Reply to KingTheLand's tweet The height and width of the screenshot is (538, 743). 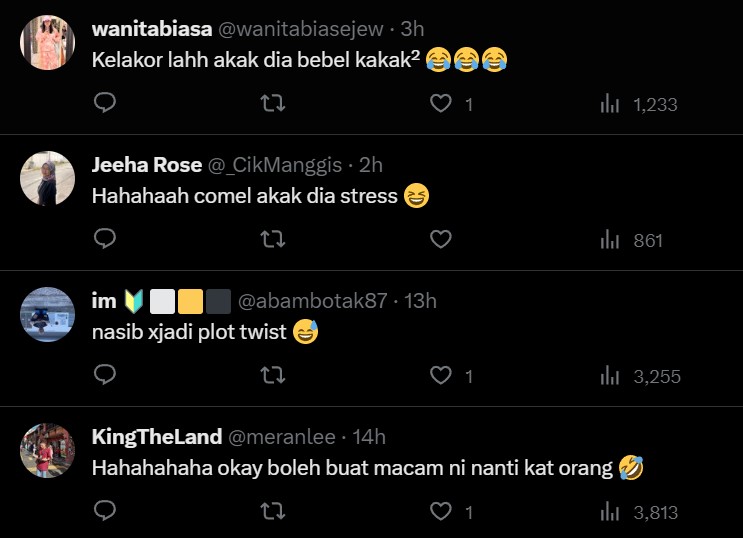pos(105,512)
